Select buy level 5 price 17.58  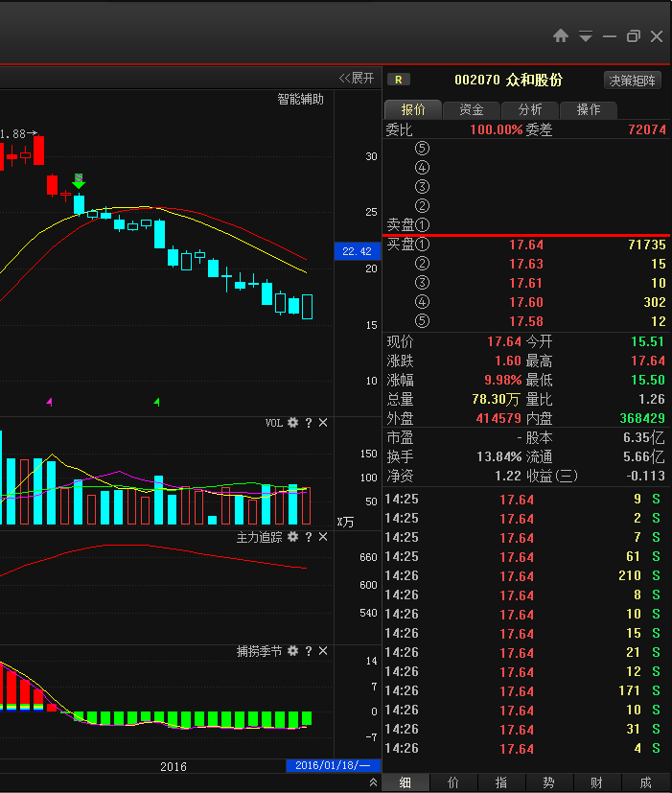pyautogui.click(x=526, y=321)
